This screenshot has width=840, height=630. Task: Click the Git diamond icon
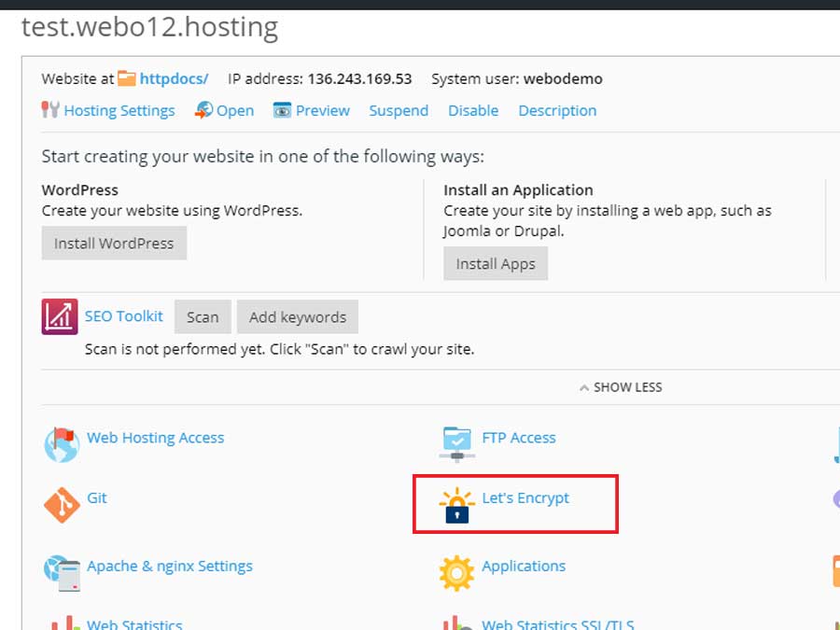tap(62, 505)
